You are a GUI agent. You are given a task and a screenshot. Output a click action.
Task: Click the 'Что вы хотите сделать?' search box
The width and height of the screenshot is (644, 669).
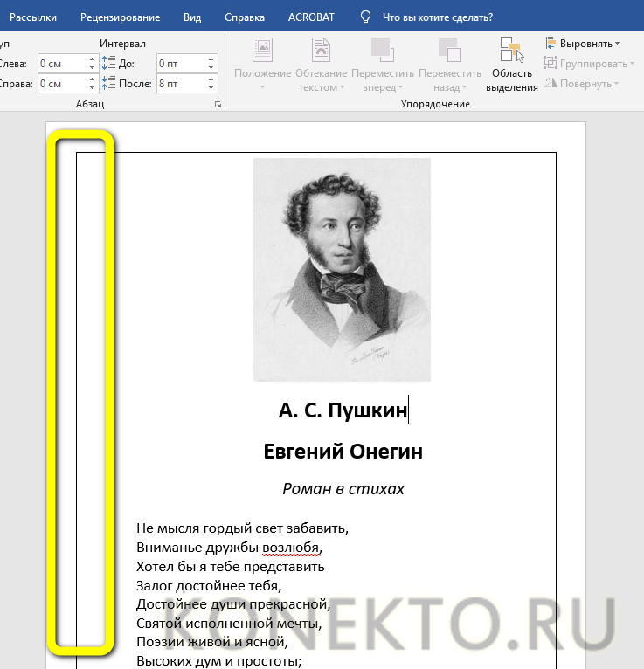point(438,17)
